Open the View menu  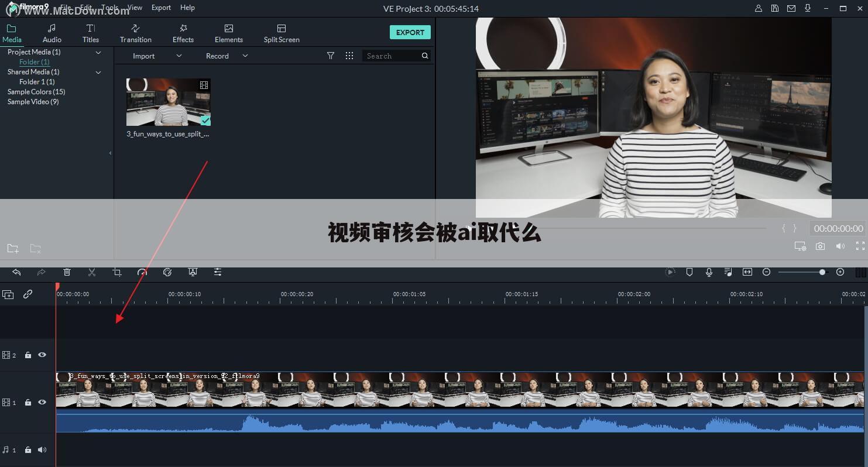tap(135, 8)
